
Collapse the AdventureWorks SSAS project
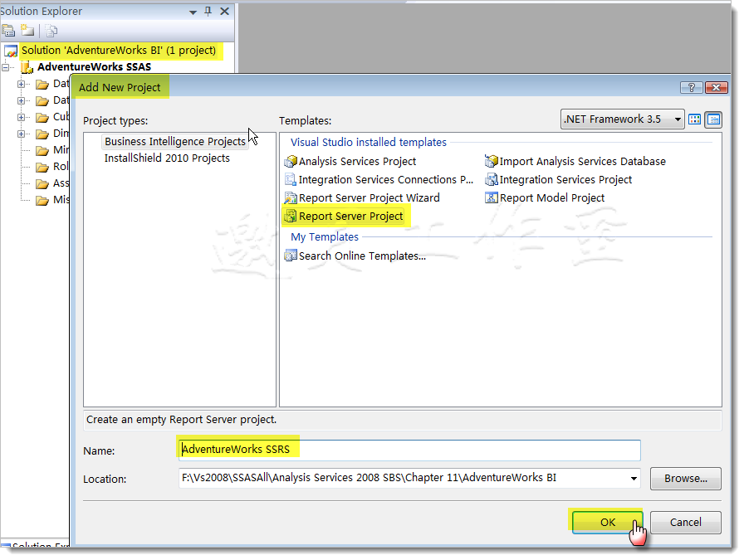click(x=5, y=67)
